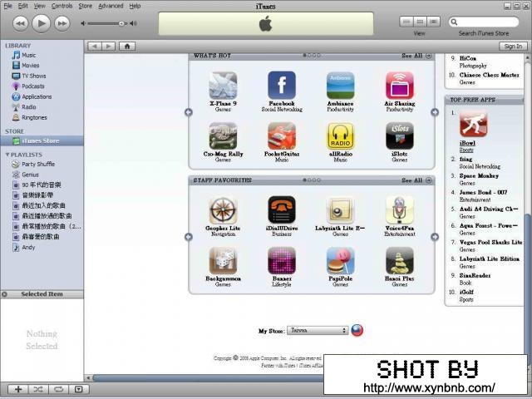Image resolution: width=532 pixels, height=399 pixels.
Task: Open the PocketGuitar app icon
Action: coord(282,136)
